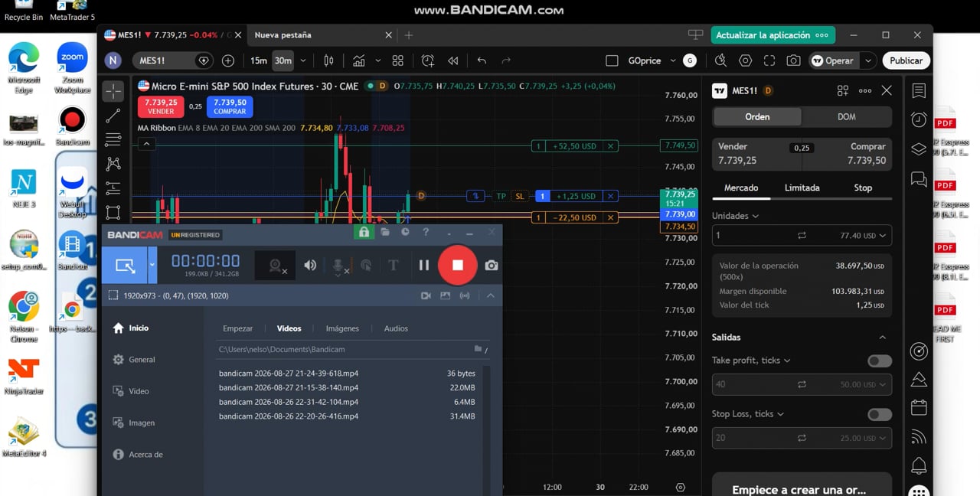This screenshot has width=980, height=496.
Task: Open the Indicators menu
Action: pos(358,60)
